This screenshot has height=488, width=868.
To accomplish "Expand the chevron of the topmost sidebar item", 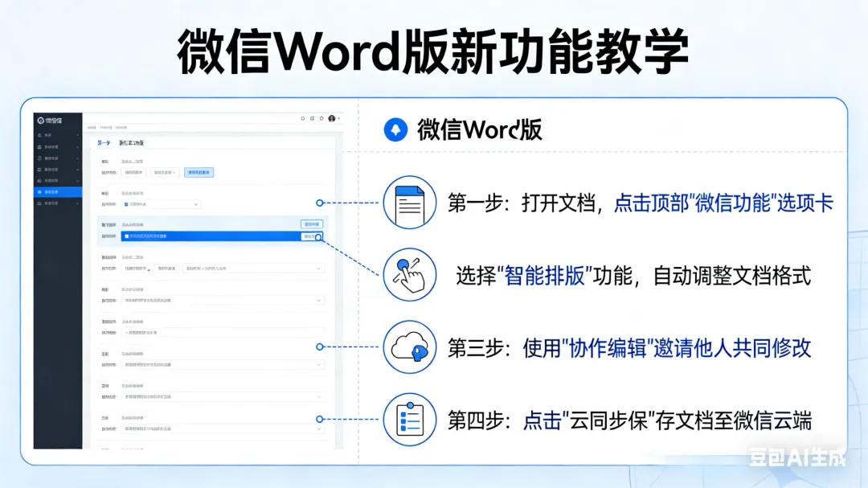I will point(77,135).
